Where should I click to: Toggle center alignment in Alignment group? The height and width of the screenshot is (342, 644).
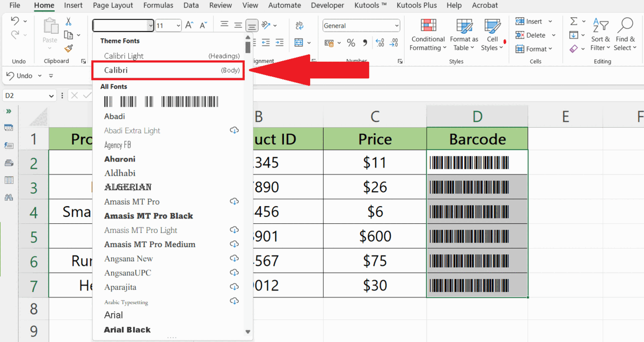click(x=238, y=25)
